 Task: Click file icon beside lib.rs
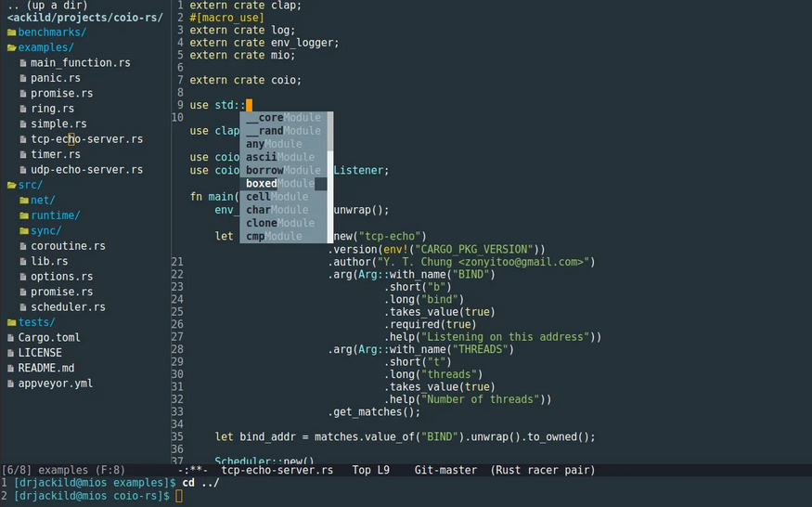pyautogui.click(x=23, y=261)
